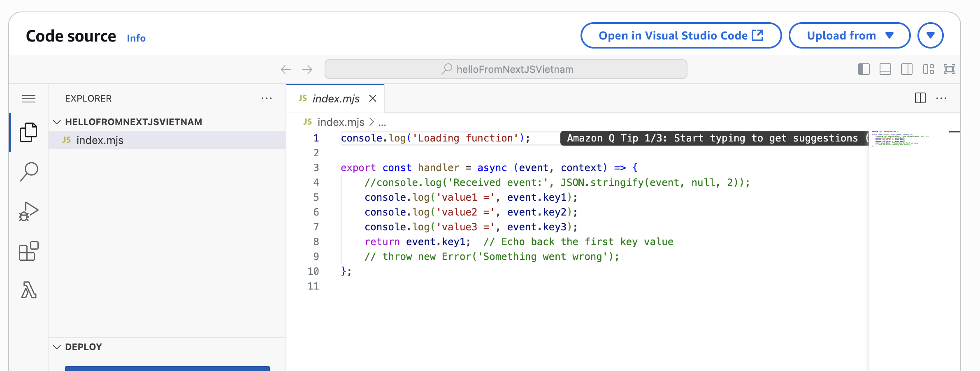Click the helloFromNextJSVietnam search field
Image resolution: width=980 pixels, height=371 pixels.
click(506, 69)
